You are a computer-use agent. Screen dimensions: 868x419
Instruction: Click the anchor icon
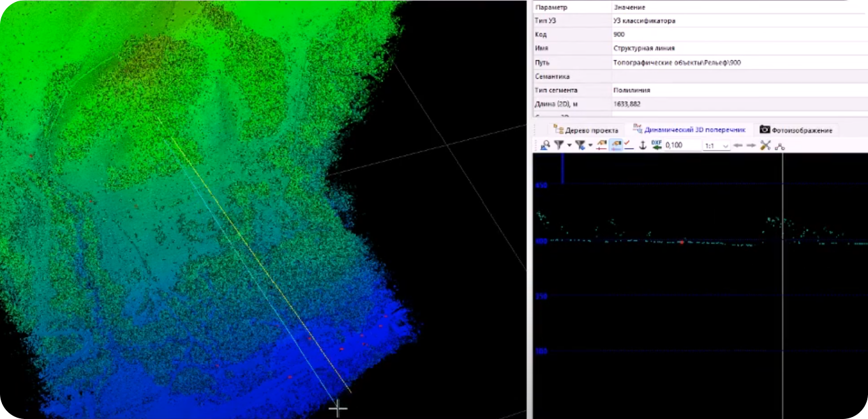coord(643,146)
